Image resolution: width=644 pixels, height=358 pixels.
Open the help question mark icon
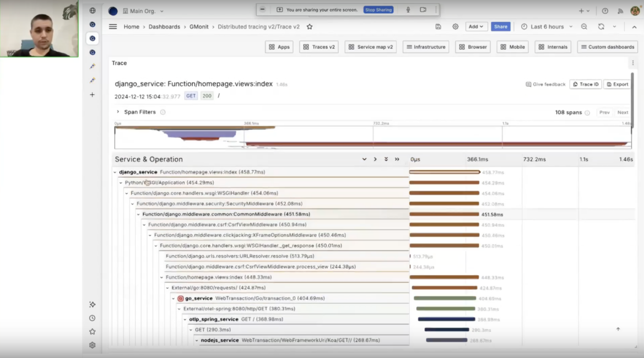tap(605, 11)
